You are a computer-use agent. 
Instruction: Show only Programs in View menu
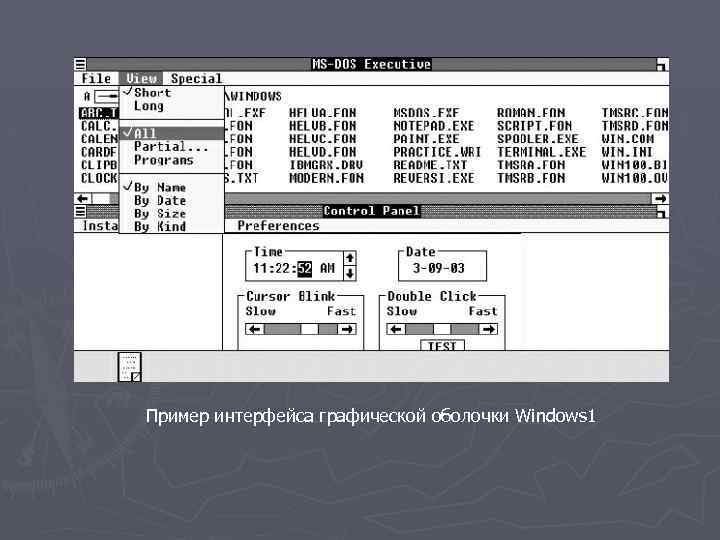tap(172, 160)
